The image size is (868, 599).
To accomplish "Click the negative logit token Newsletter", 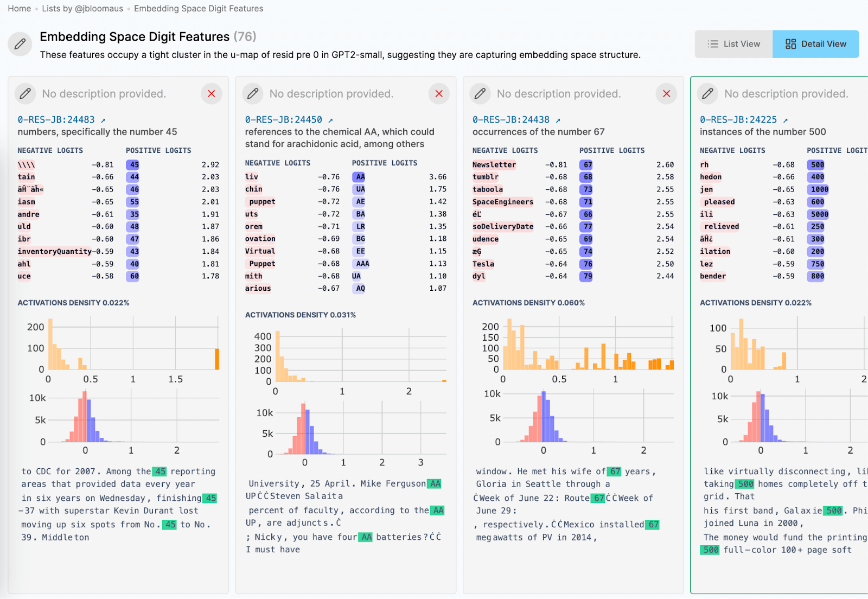I will [x=494, y=165].
